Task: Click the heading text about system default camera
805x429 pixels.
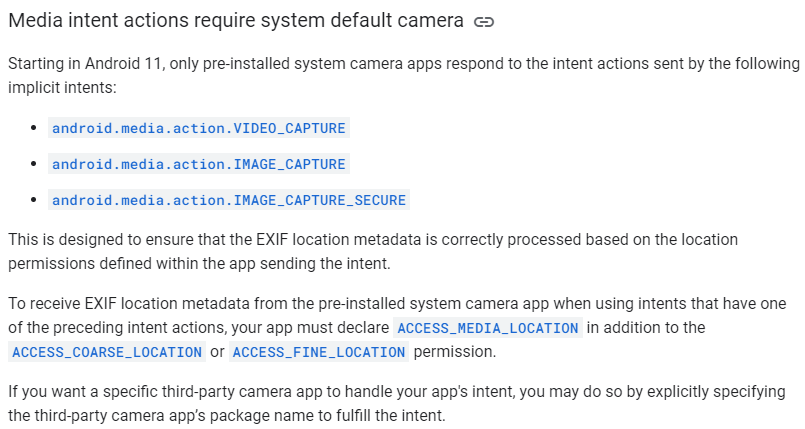Action: [x=235, y=21]
